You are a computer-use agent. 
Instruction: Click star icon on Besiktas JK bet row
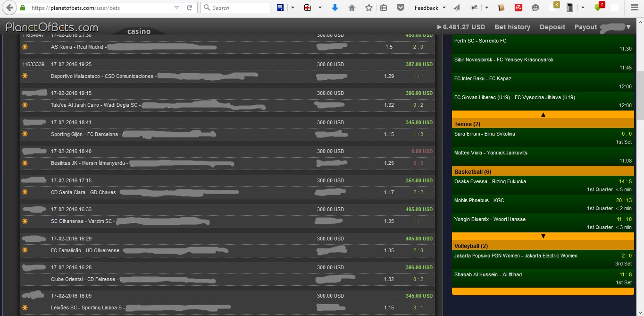[25, 163]
